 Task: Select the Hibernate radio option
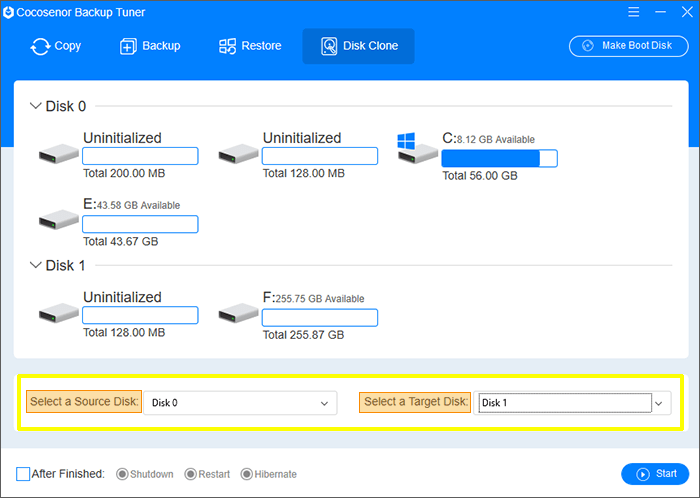(246, 474)
